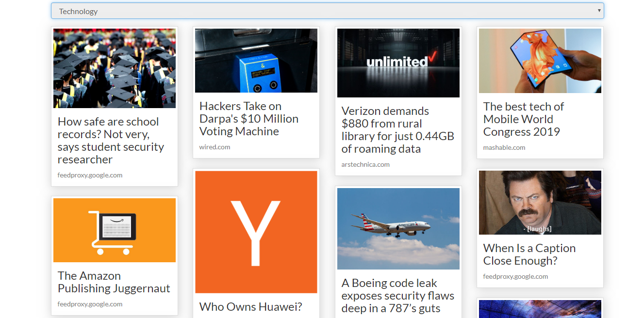Open the 'Who Owns Huawei?' headline
Screen dimensions: 644x318
coord(251,307)
